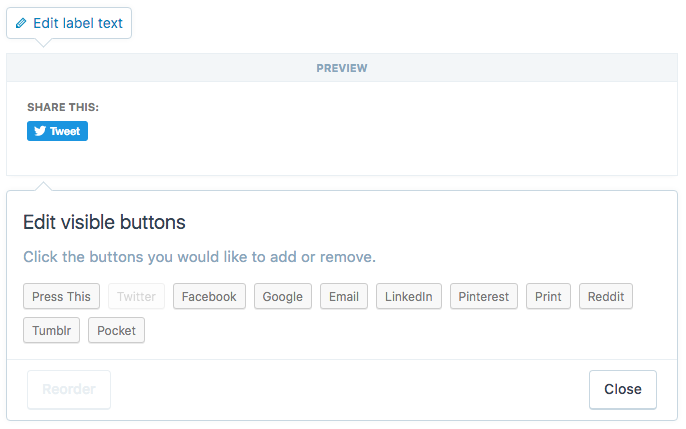Screen dimensions: 686x429
Task: Remove the Twitter sharing button
Action: [x=137, y=296]
